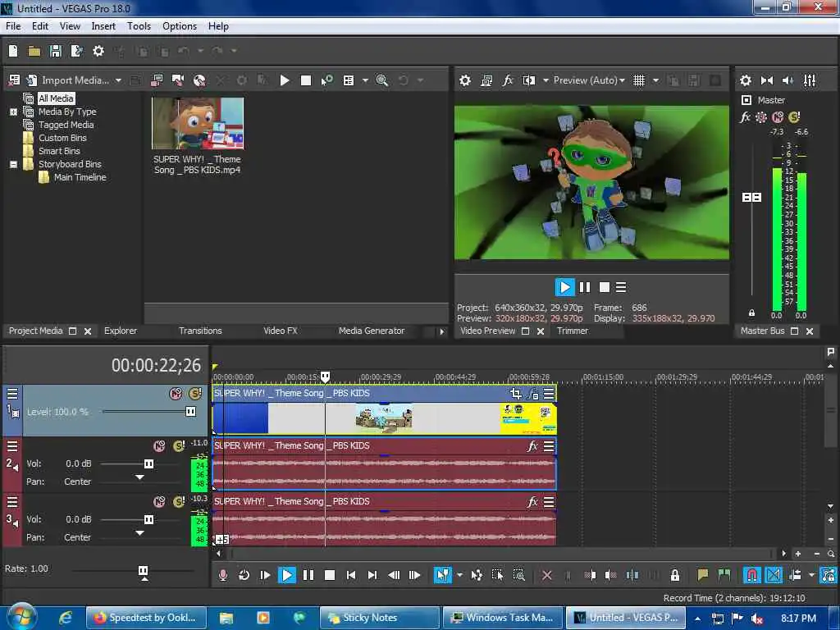Open Sticky Notes from the Windows taskbar
840x630 pixels.
point(379,618)
